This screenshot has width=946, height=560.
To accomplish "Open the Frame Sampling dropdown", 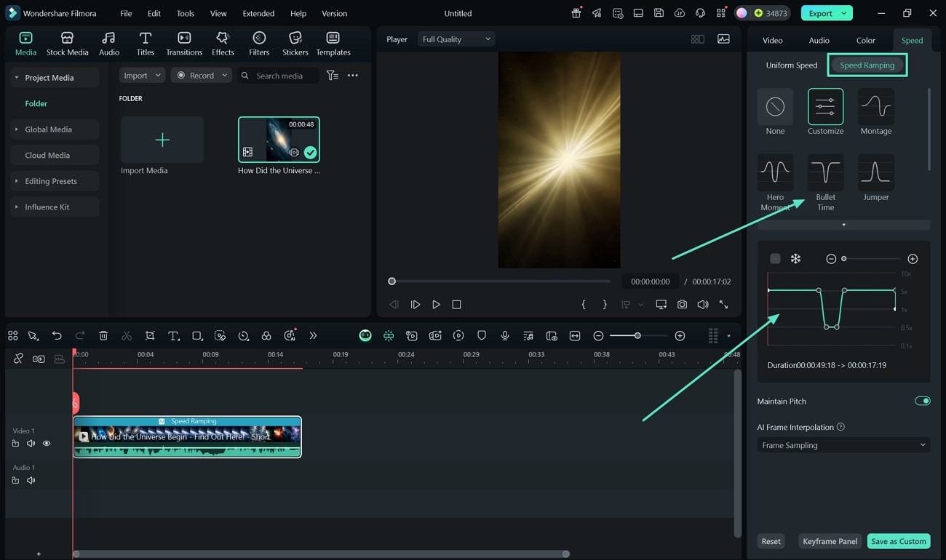I will [x=843, y=445].
